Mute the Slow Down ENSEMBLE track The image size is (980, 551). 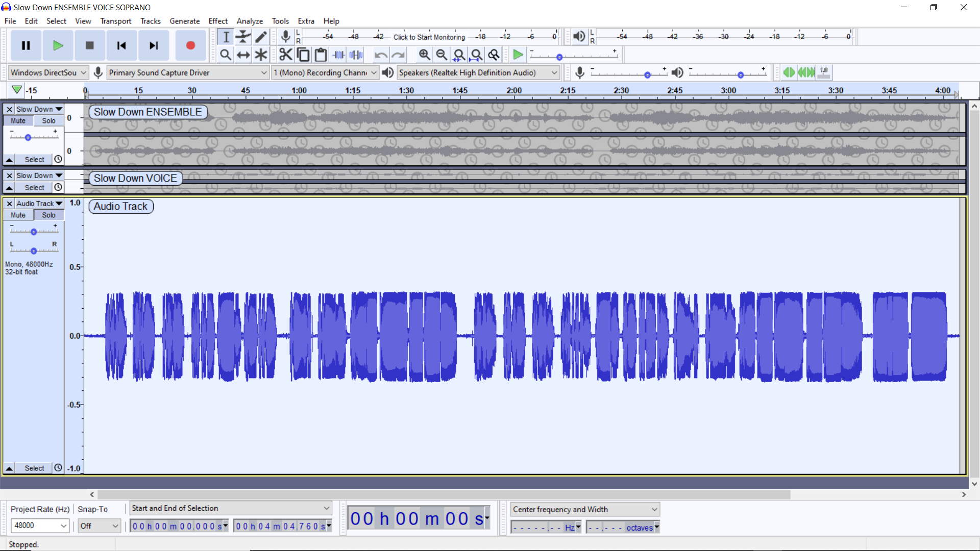pyautogui.click(x=18, y=121)
